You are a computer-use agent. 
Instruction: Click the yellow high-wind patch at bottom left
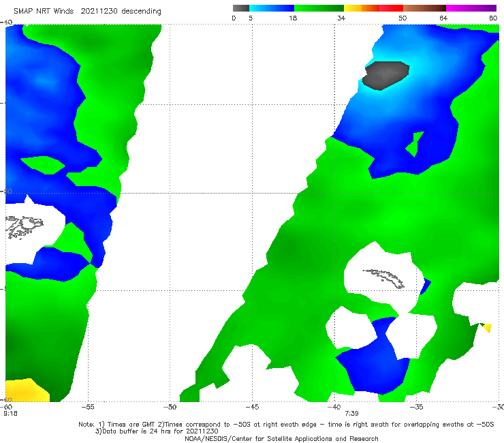27,391
